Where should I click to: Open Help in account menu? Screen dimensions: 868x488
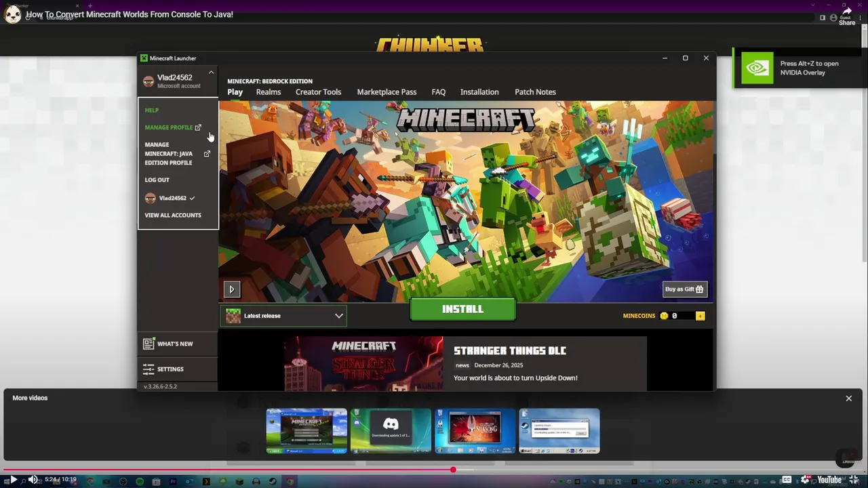tap(151, 110)
